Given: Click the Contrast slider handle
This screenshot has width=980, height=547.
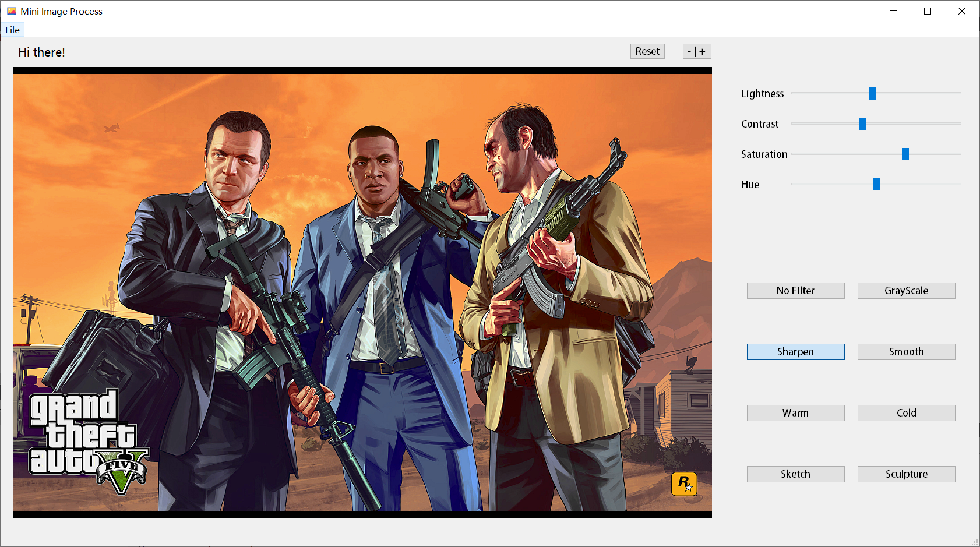Looking at the screenshot, I should pyautogui.click(x=863, y=123).
